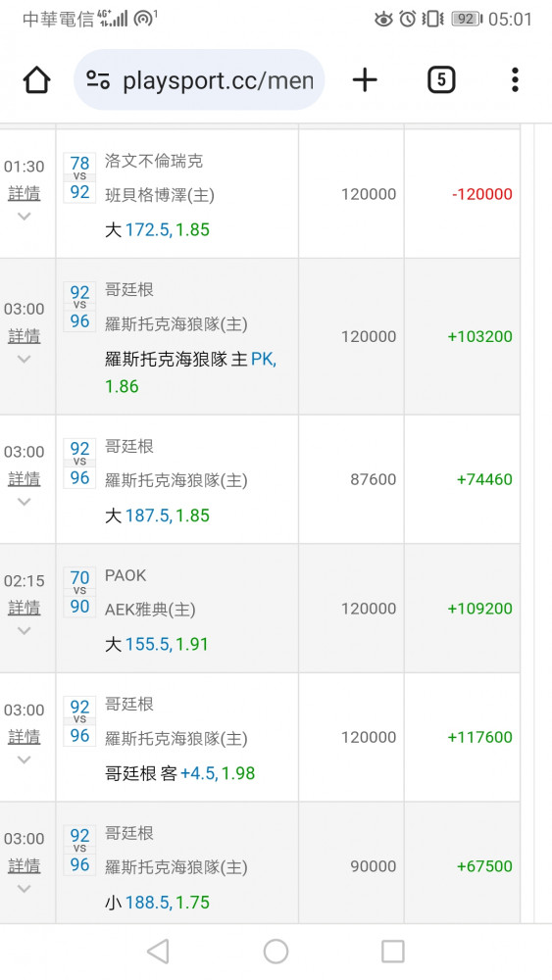Open the site settings icon in the address bar
Image resolution: width=552 pixels, height=980 pixels.
(98, 80)
